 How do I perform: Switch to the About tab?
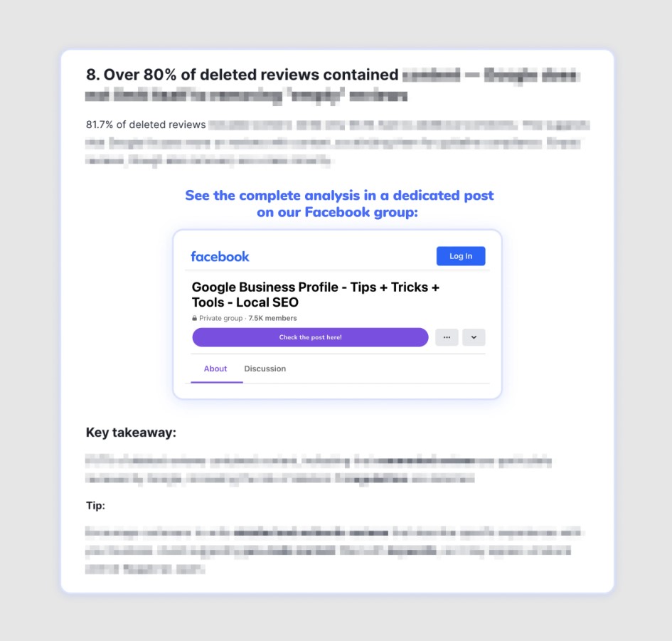215,369
